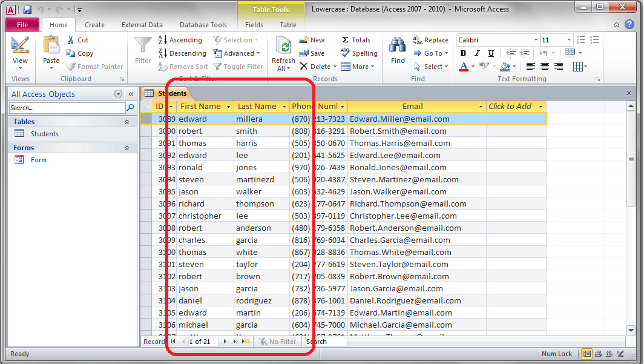This screenshot has height=364, width=644.
Task: Go to the last record arrow
Action: (x=235, y=342)
